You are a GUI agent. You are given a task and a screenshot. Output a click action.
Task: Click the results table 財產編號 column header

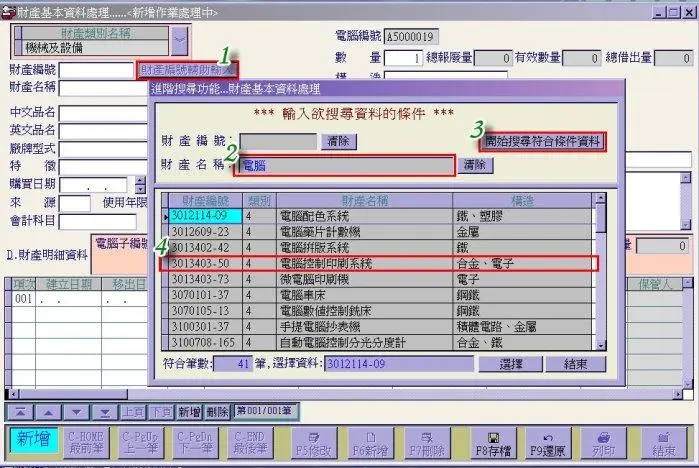[206, 201]
